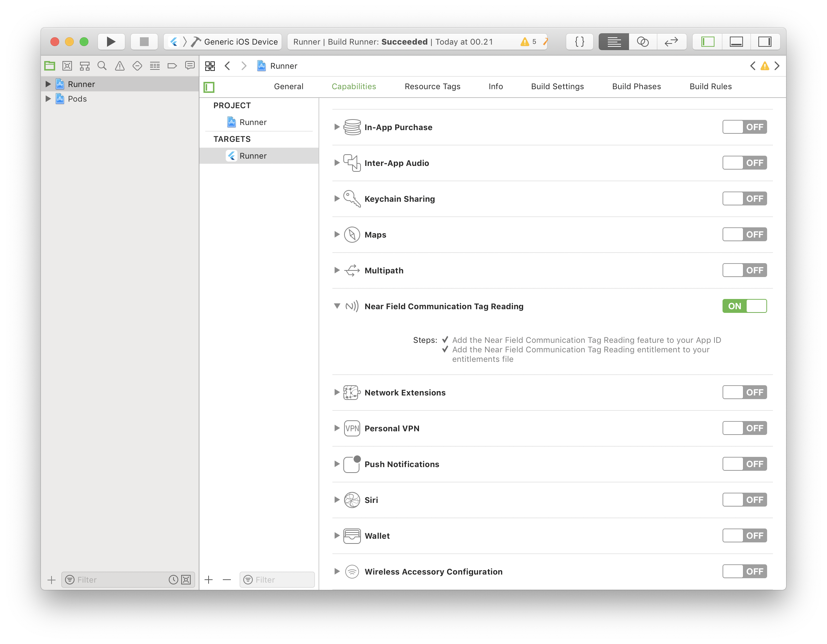This screenshot has height=644, width=827.
Task: Open the Source Control navigator
Action: point(67,65)
